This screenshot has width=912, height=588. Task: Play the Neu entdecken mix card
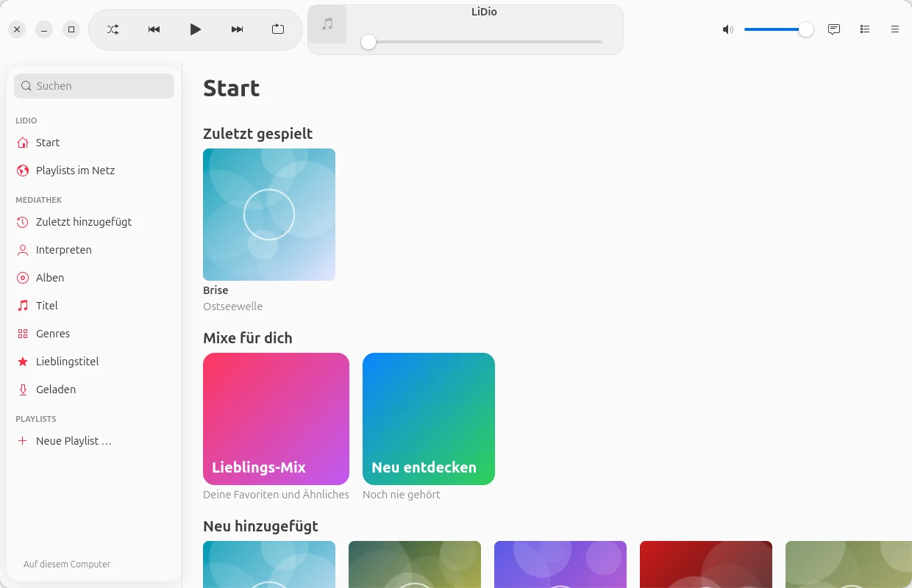429,419
